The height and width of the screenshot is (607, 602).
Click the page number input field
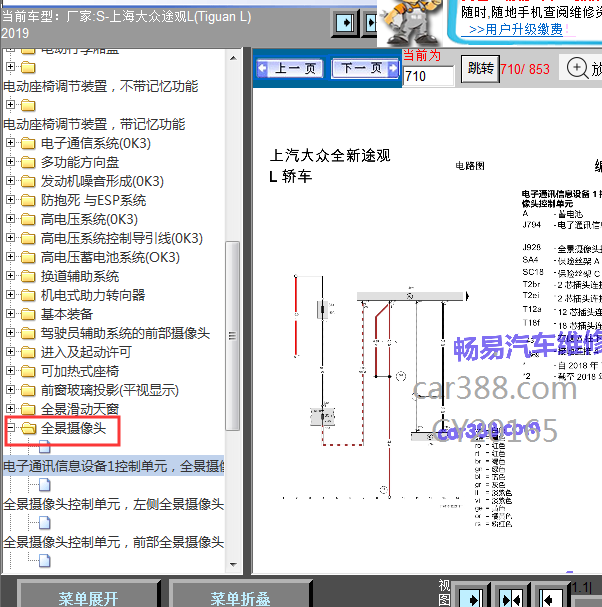(428, 76)
